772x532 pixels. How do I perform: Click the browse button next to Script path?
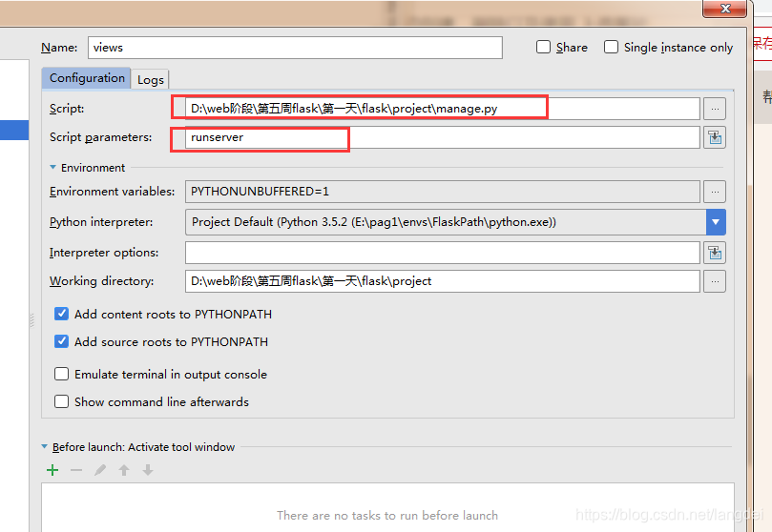click(x=715, y=109)
